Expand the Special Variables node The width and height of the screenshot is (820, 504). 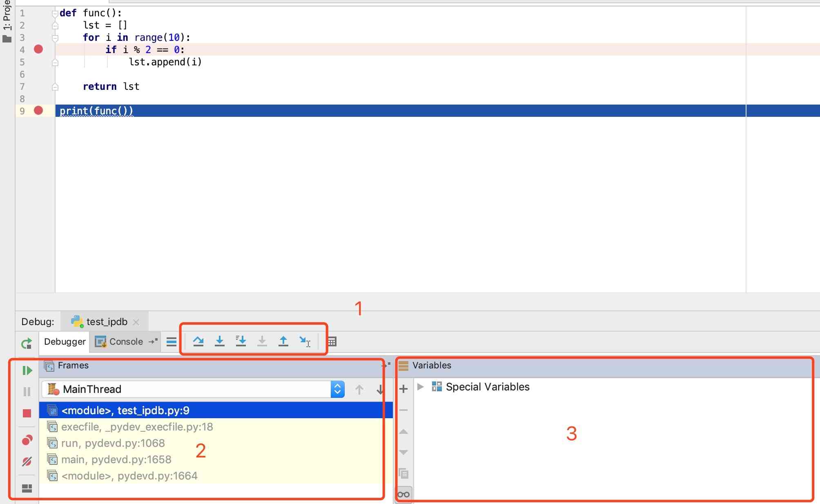[420, 387]
